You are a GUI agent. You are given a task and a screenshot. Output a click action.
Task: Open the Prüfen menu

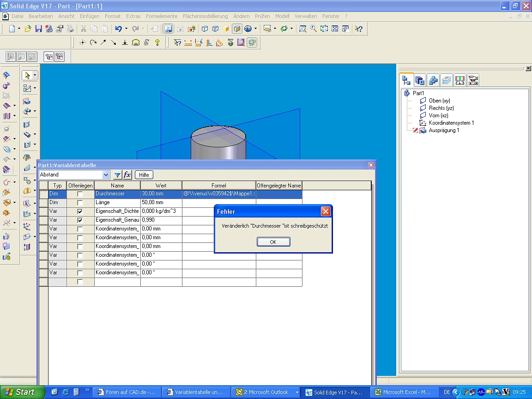click(262, 16)
